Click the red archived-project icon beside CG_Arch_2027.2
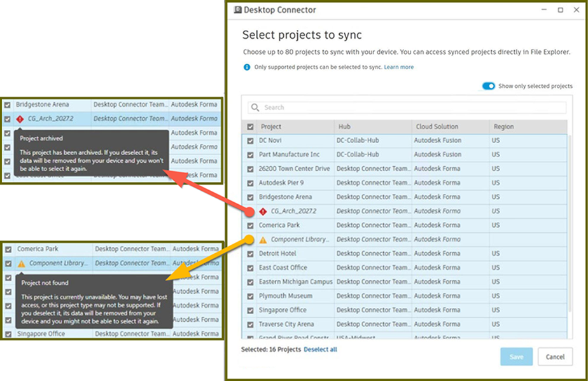The width and height of the screenshot is (588, 381). [x=263, y=211]
